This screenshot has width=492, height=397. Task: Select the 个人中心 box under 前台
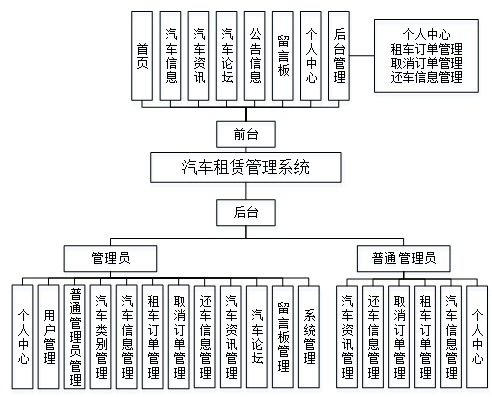tap(311, 56)
